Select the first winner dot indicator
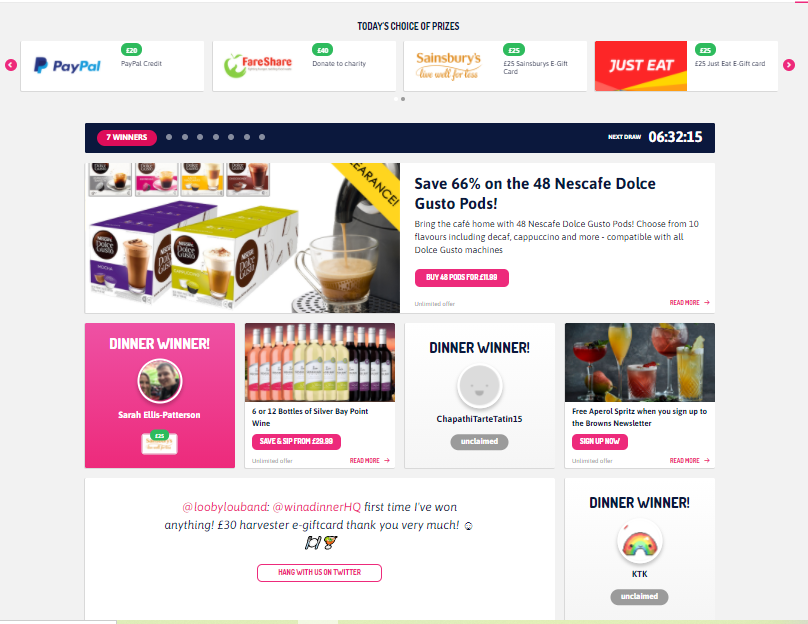This screenshot has height=624, width=808. click(169, 137)
